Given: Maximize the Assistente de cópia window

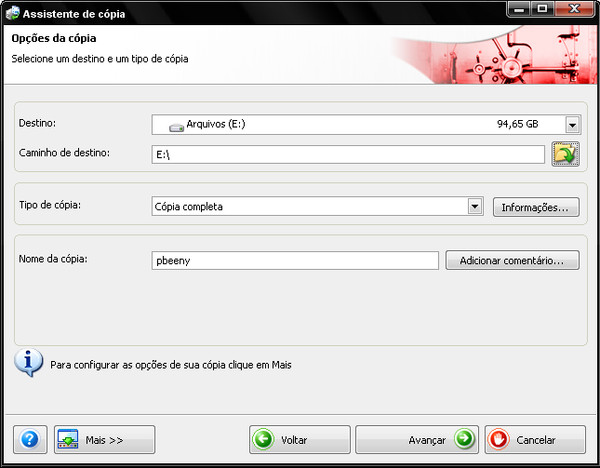Looking at the screenshot, I should point(542,9).
